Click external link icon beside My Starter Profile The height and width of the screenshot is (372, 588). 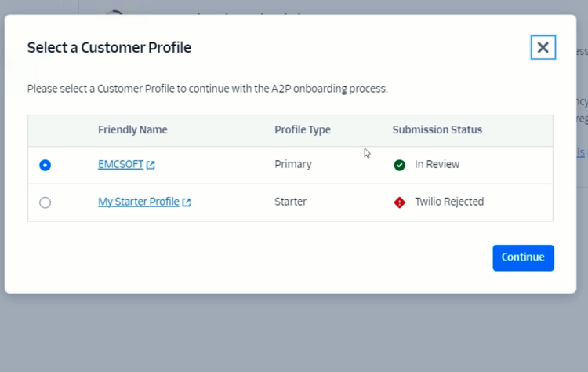click(x=187, y=202)
